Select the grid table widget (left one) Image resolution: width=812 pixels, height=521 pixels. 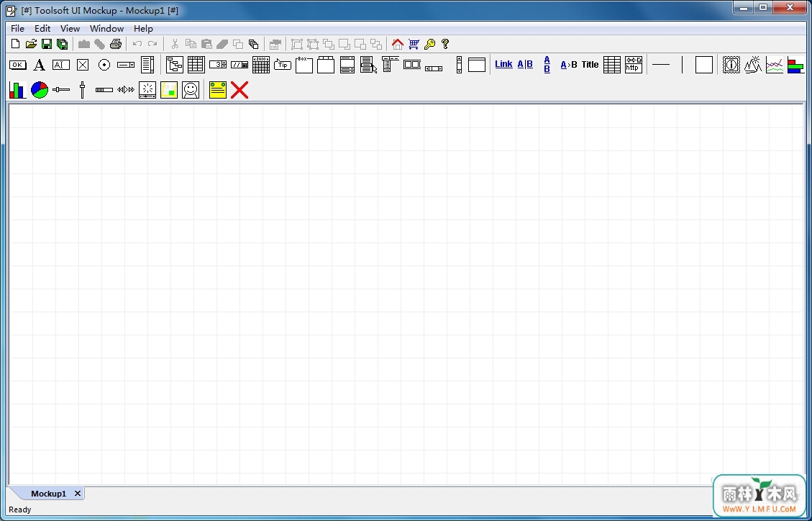tap(196, 65)
